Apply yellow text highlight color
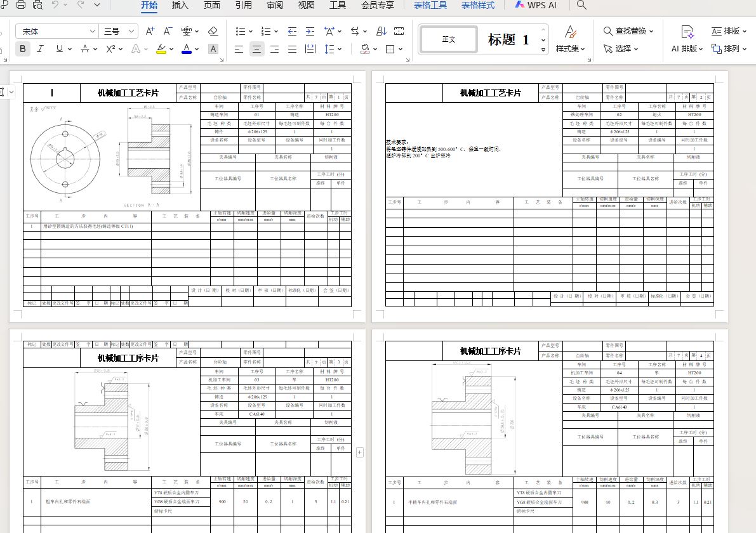Screen dimensions: 756x533 point(161,49)
